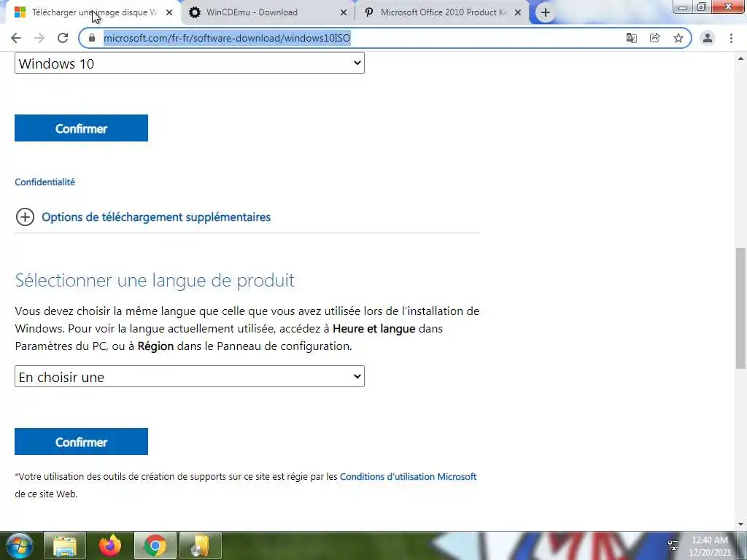
Task: Click Confirmer under the language dropdown
Action: click(x=82, y=441)
